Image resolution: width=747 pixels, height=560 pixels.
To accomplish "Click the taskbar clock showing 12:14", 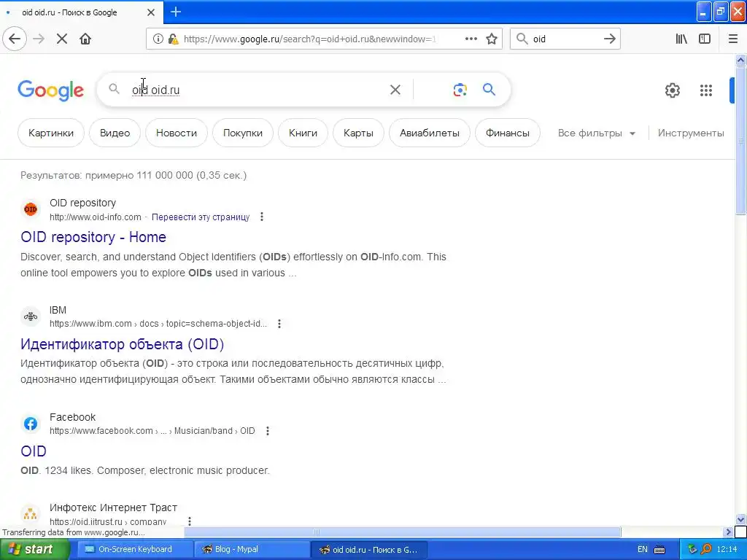I will tap(727, 550).
